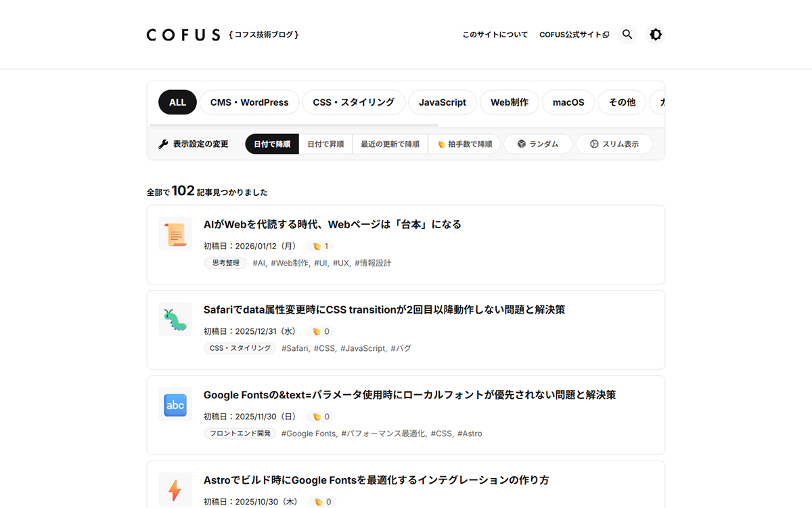This screenshot has height=508, width=812.
Task: Click the cube icon on the ランダム button
Action: (x=520, y=144)
